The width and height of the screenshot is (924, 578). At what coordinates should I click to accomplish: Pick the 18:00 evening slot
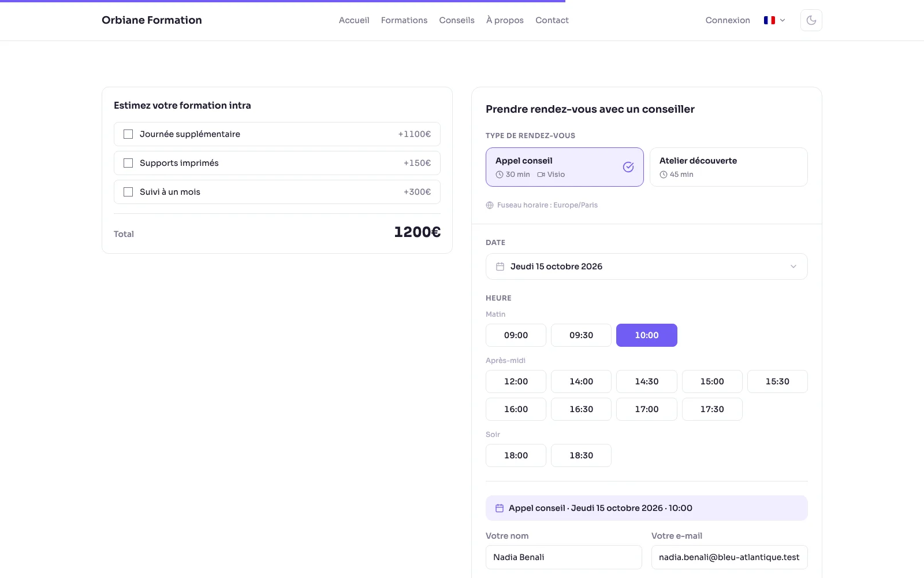[x=516, y=455]
